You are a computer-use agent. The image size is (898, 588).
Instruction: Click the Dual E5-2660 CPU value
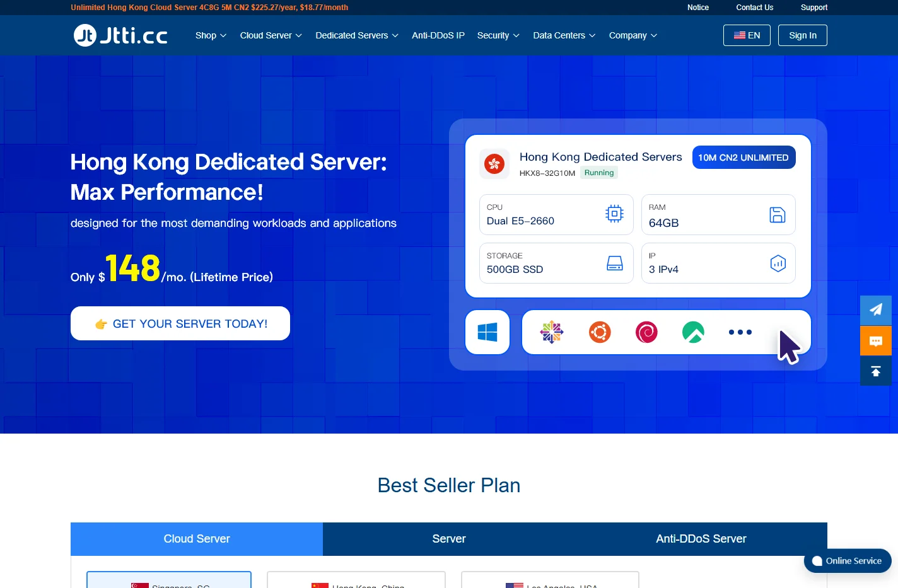point(520,221)
